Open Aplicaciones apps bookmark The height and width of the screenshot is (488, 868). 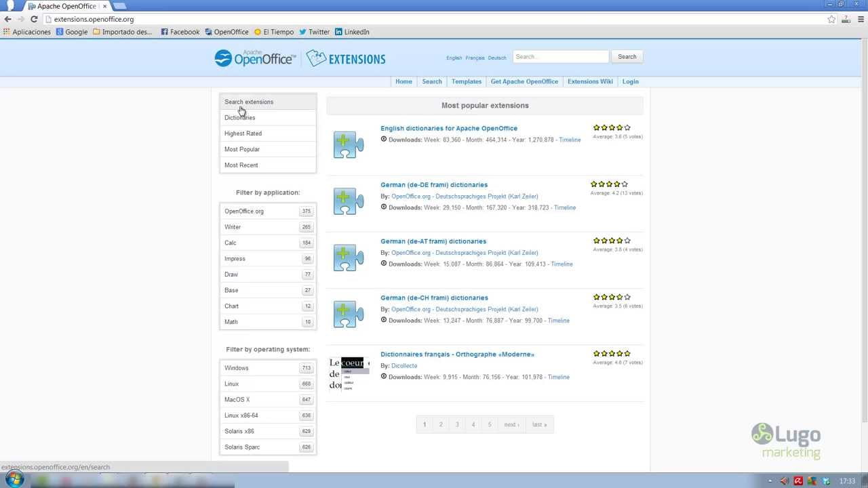pyautogui.click(x=27, y=32)
